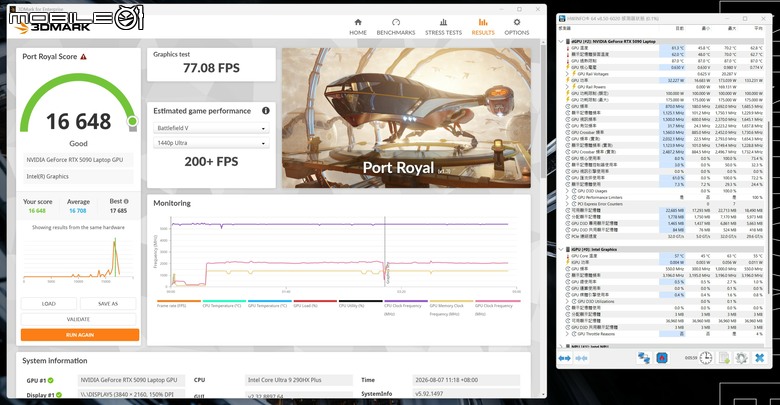The image size is (780, 405).
Task: Click the Port Royal Score warning icon
Action: [84, 57]
